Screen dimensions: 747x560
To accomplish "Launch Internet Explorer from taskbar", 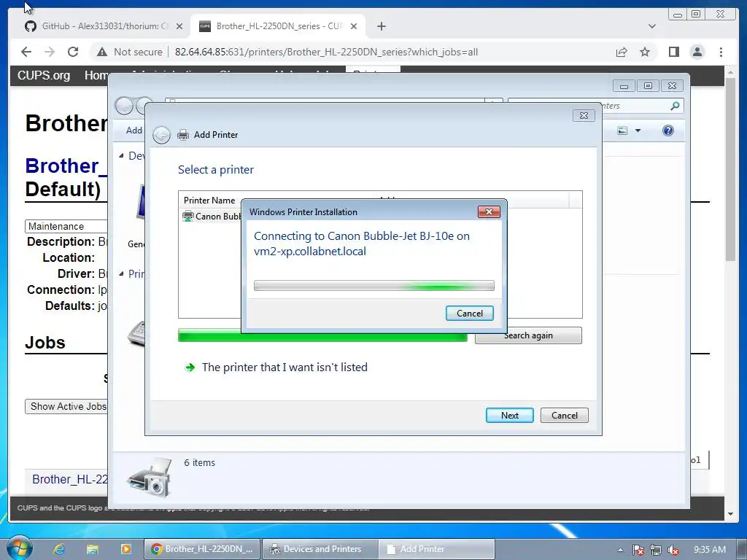I will click(x=59, y=549).
